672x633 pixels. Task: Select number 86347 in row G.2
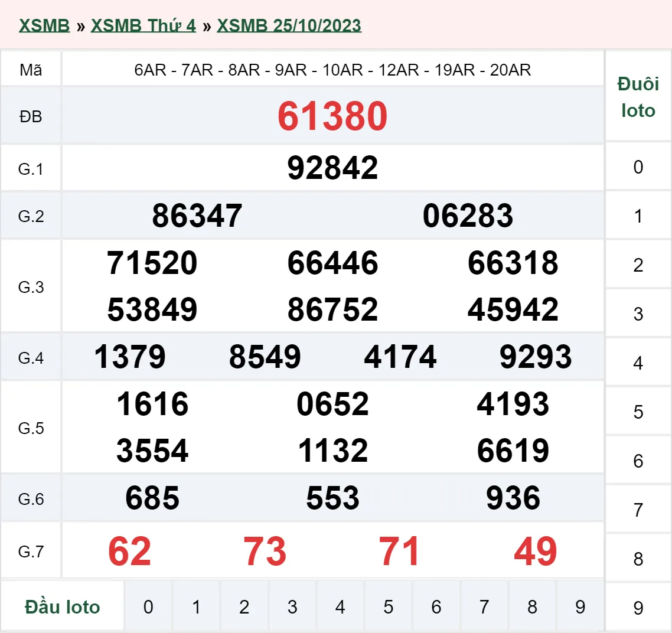click(197, 215)
